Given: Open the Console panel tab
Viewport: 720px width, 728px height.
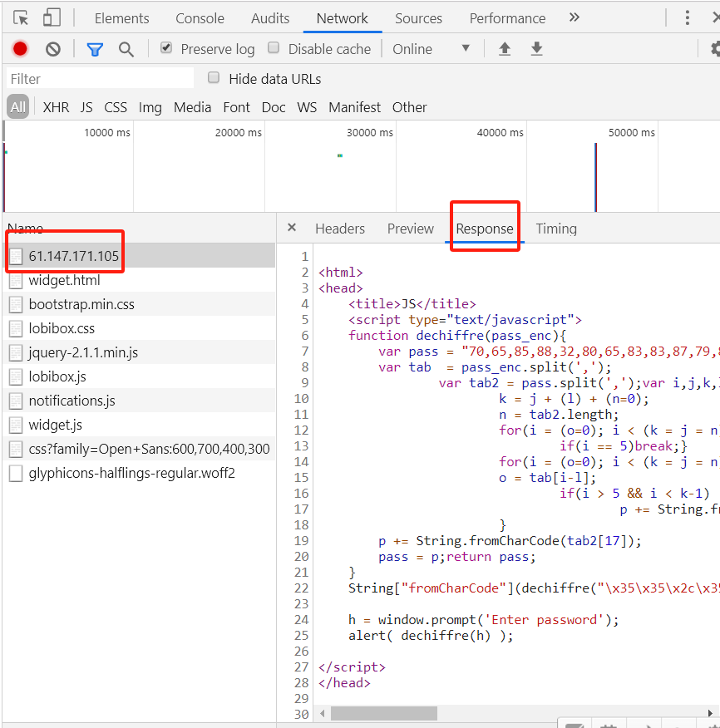Looking at the screenshot, I should 200,18.
